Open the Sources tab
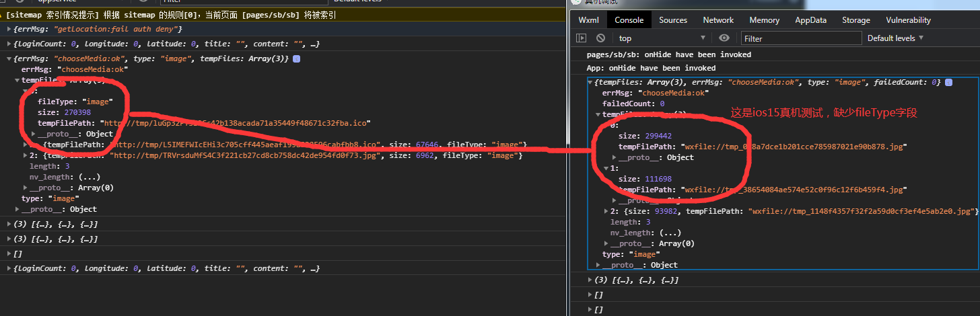Viewport: 980px width, 316px height. point(673,20)
